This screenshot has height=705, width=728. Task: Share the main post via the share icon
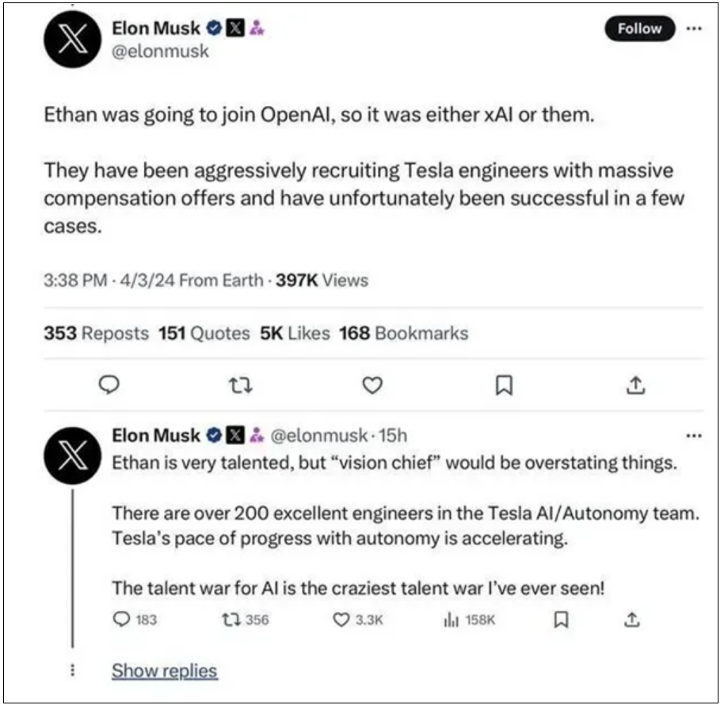click(635, 385)
